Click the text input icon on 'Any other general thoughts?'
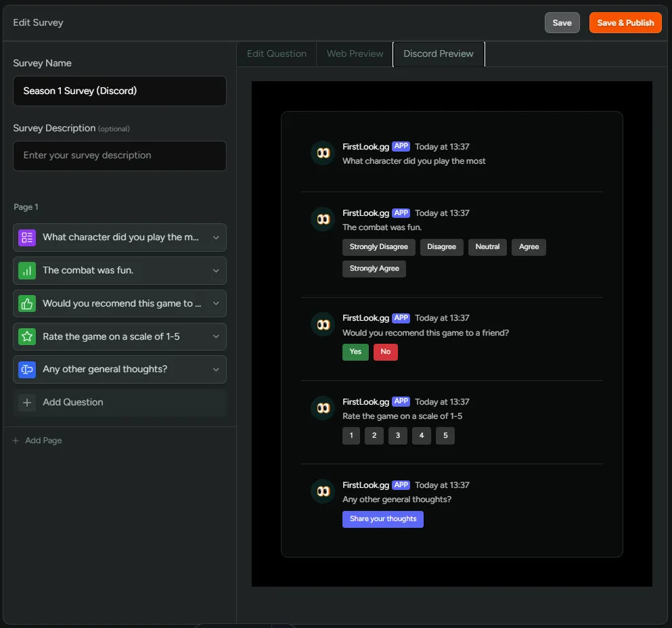Screen dimensions: 672x628 tap(27, 369)
